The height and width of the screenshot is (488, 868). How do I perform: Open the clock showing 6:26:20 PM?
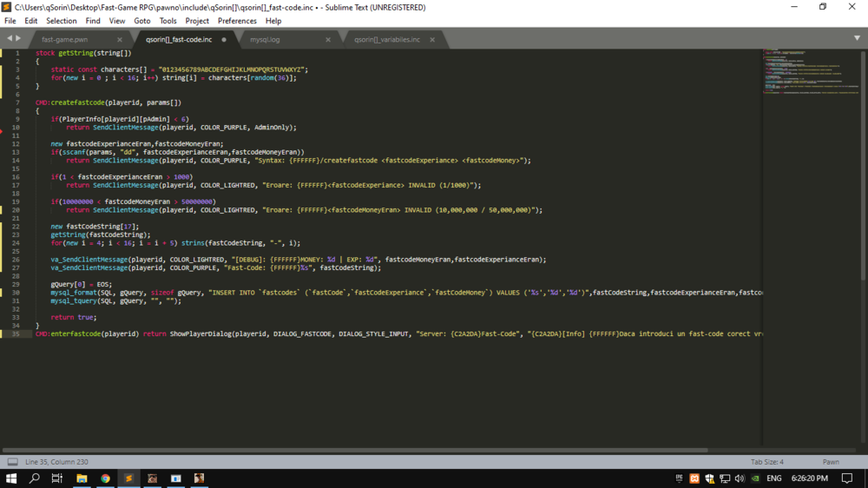(x=809, y=478)
